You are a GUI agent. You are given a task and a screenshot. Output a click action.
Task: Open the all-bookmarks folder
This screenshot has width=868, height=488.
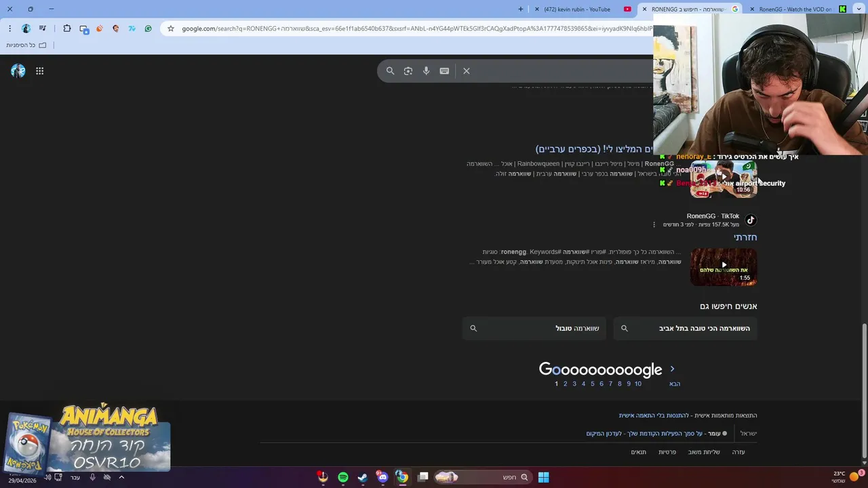pyautogui.click(x=26, y=45)
